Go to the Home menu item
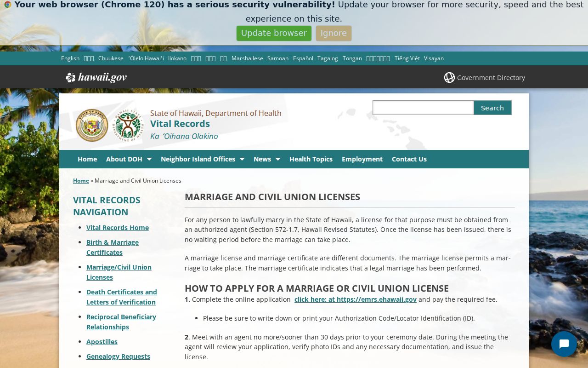Viewport: 588px width, 368px height. tap(87, 159)
